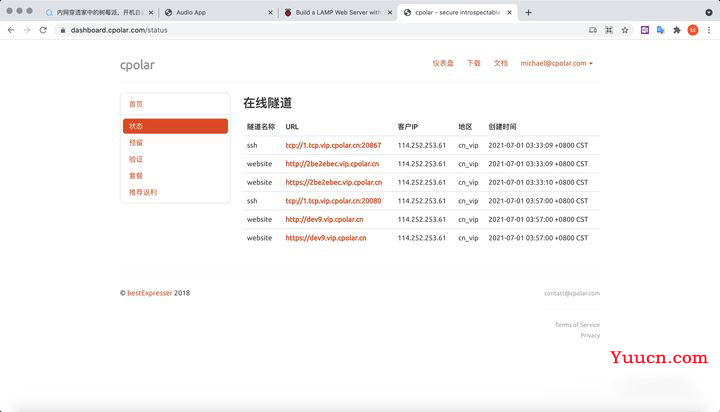Viewport: 720px width, 412px height.
Task: Click the cast/screen icon in address bar
Action: [593, 30]
